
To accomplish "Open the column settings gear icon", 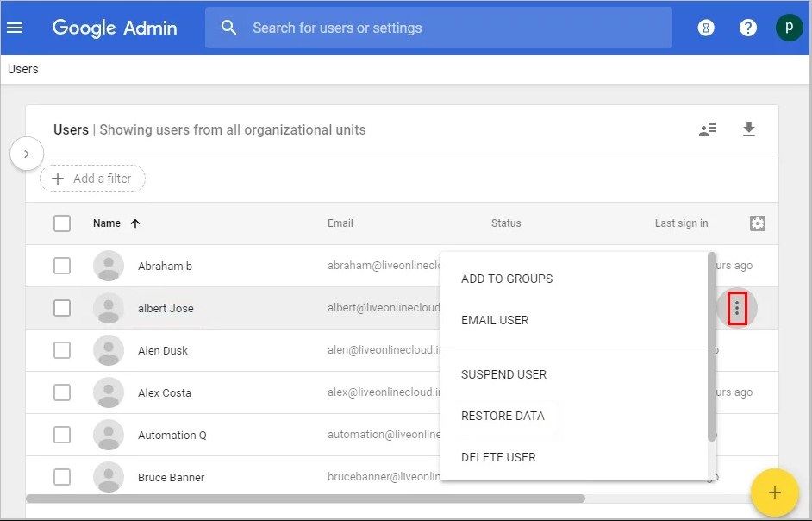I will click(757, 223).
